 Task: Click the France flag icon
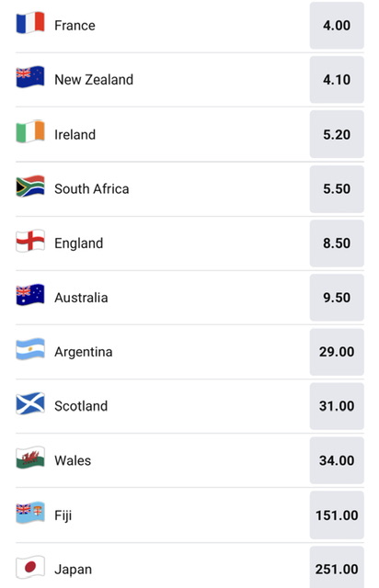(x=30, y=23)
